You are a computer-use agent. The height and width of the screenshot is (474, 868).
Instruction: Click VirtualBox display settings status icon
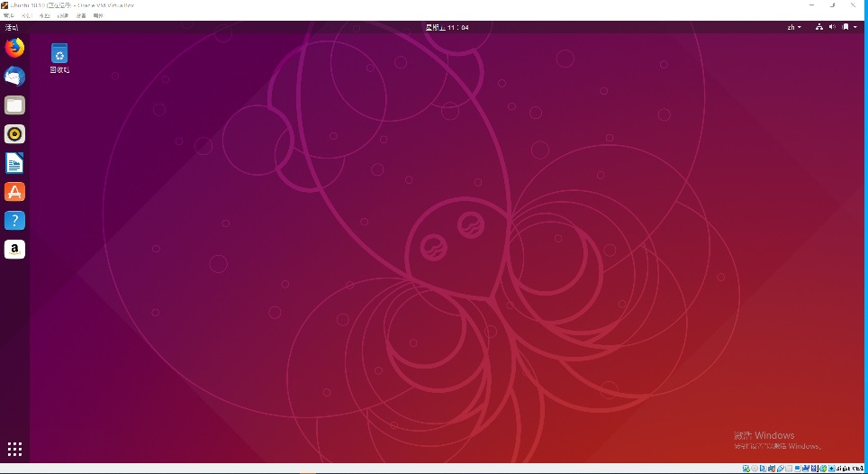click(x=797, y=469)
